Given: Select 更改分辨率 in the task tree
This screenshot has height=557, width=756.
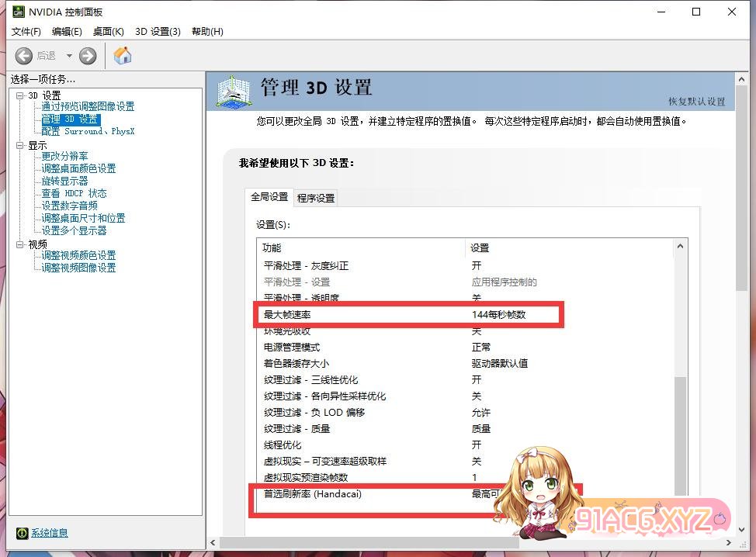Looking at the screenshot, I should click(x=65, y=156).
